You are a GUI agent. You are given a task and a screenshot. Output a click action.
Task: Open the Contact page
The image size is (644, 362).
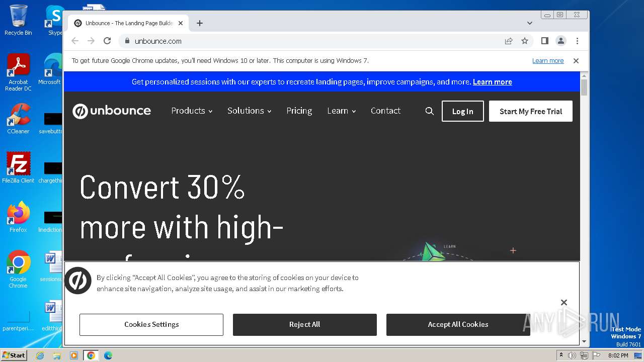(x=385, y=111)
